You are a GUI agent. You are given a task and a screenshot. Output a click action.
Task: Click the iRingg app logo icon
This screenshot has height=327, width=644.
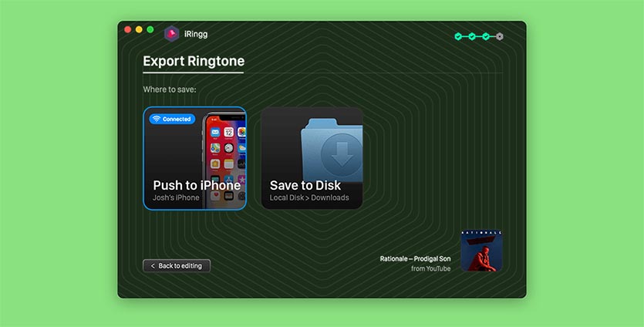172,34
